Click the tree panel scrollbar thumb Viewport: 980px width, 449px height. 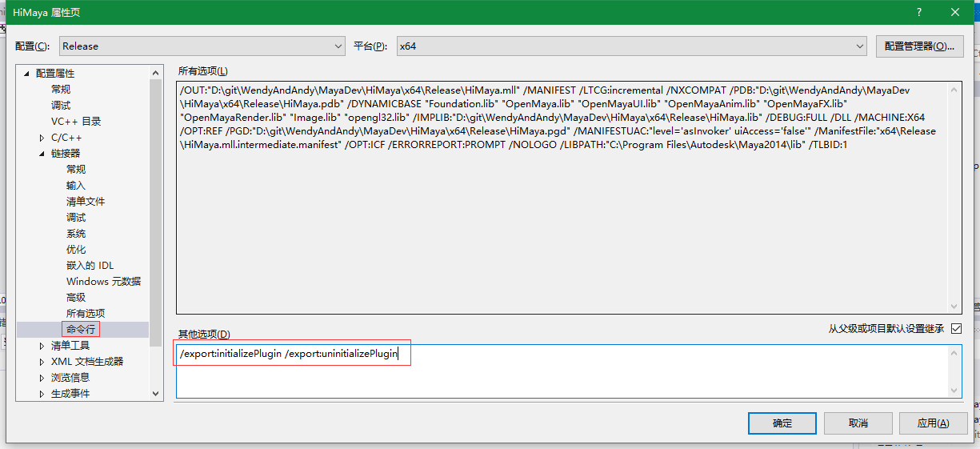155,211
